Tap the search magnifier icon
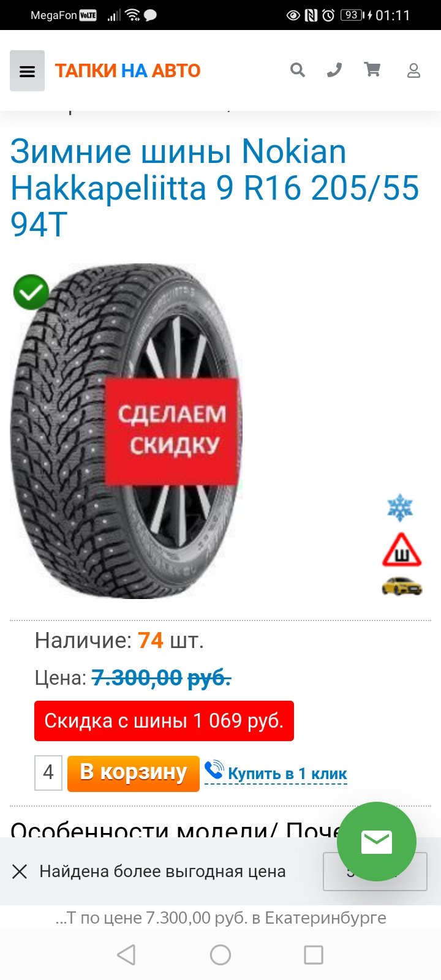This screenshot has width=441, height=980. [298, 70]
